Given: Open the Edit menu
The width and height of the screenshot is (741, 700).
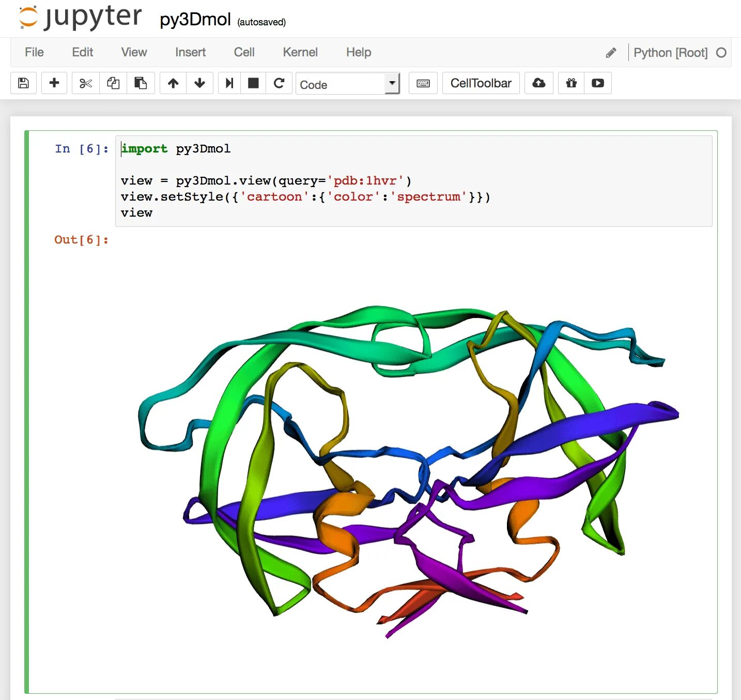Looking at the screenshot, I should click(83, 52).
